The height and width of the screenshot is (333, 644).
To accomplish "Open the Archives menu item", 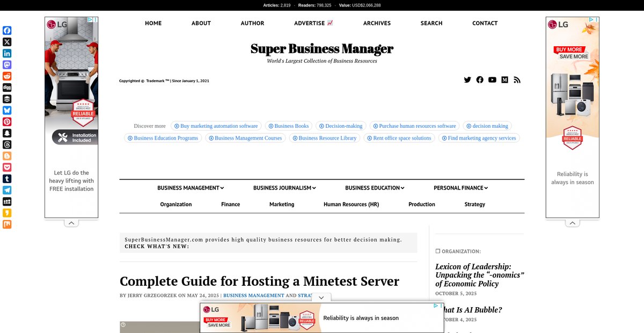I will 377,23.
